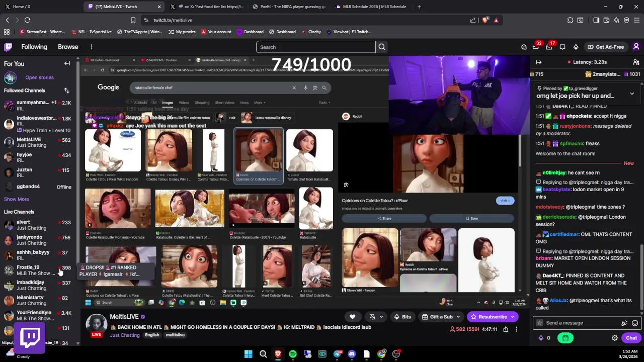
Task: Open OBS Studio from taskbar
Action: [396, 354]
